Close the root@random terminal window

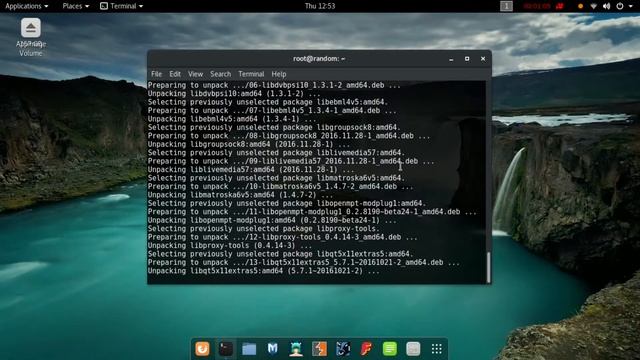click(x=483, y=59)
